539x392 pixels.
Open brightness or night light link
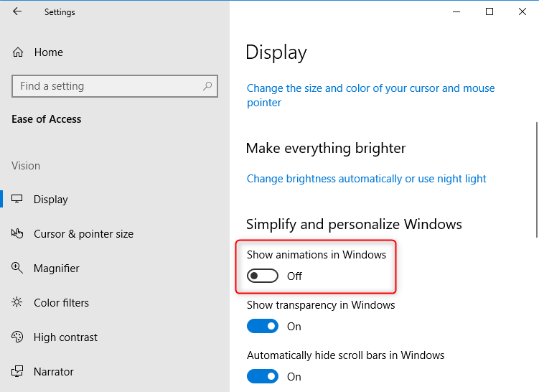coord(366,179)
